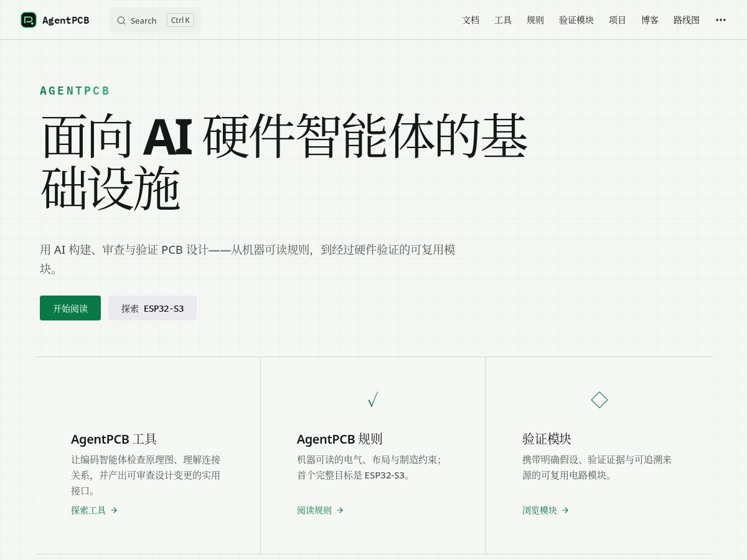Go to the 规则 nav item
The image size is (747, 560).
tap(535, 20)
